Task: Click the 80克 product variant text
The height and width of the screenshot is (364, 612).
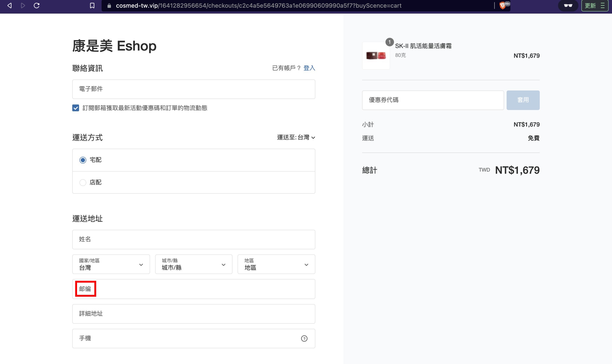Action: click(400, 55)
